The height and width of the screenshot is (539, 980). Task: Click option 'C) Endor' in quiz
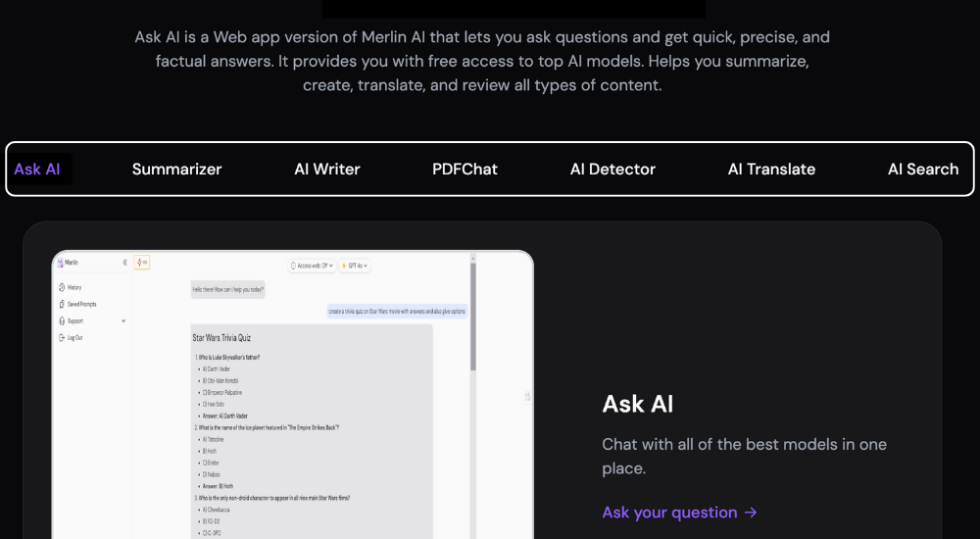[211, 464]
